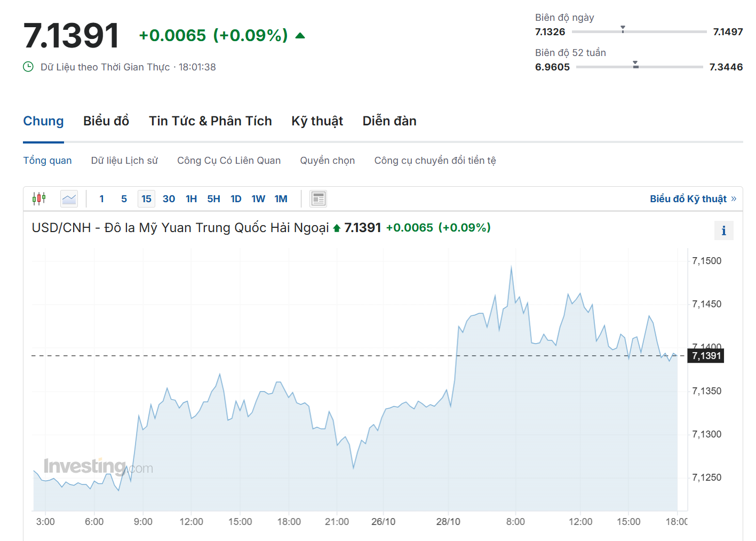Viewport: 756px width, 541px height.
Task: Select the 1H chart interval
Action: (191, 199)
